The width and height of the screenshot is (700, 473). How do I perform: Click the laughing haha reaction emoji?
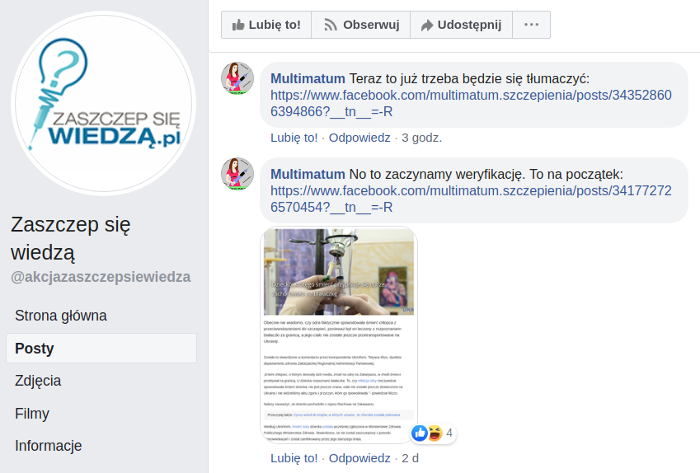point(434,433)
